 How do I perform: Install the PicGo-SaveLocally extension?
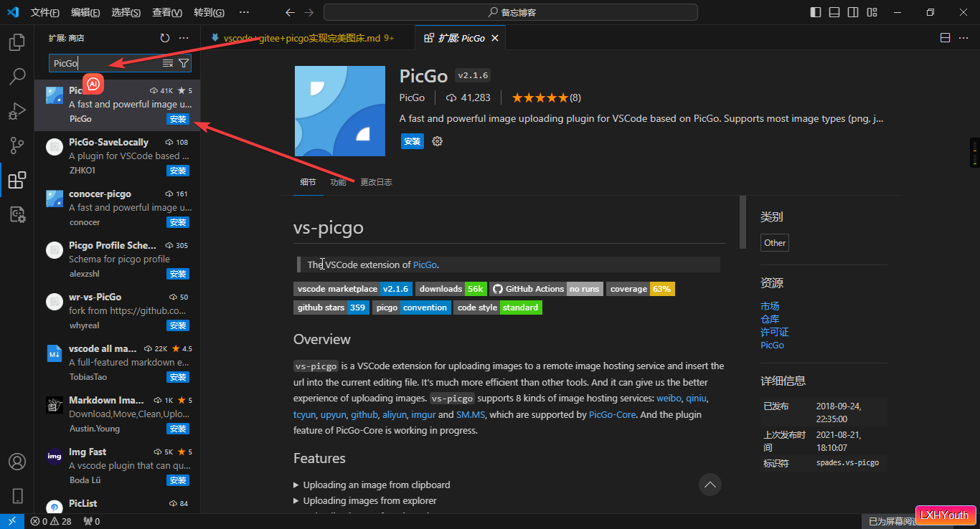point(177,170)
